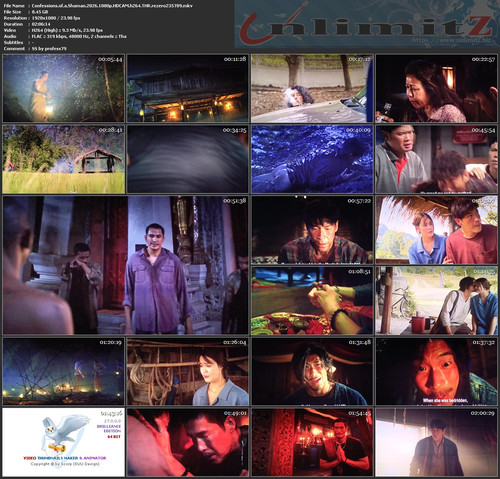This screenshot has height=479, width=500.
Task: Open the couple under thatched roof thumbnail
Action: point(436,230)
